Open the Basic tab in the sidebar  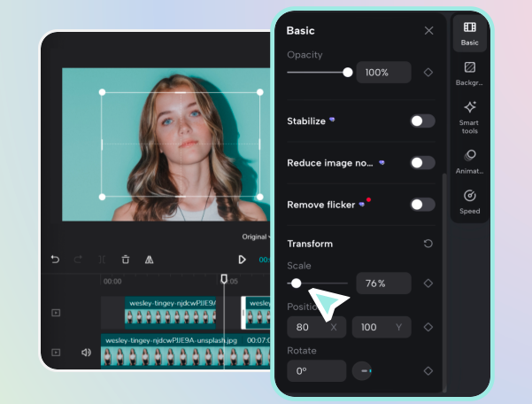(469, 34)
